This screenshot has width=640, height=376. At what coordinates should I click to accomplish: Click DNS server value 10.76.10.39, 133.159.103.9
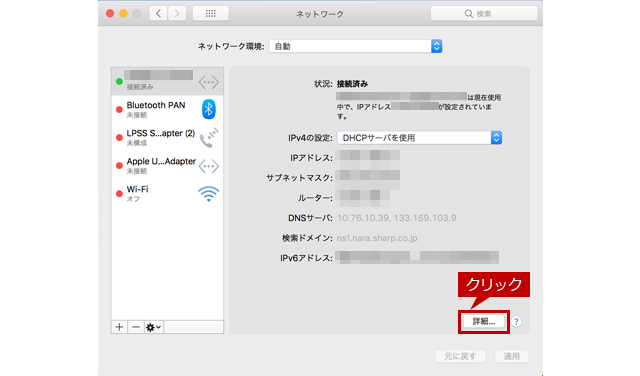[397, 218]
